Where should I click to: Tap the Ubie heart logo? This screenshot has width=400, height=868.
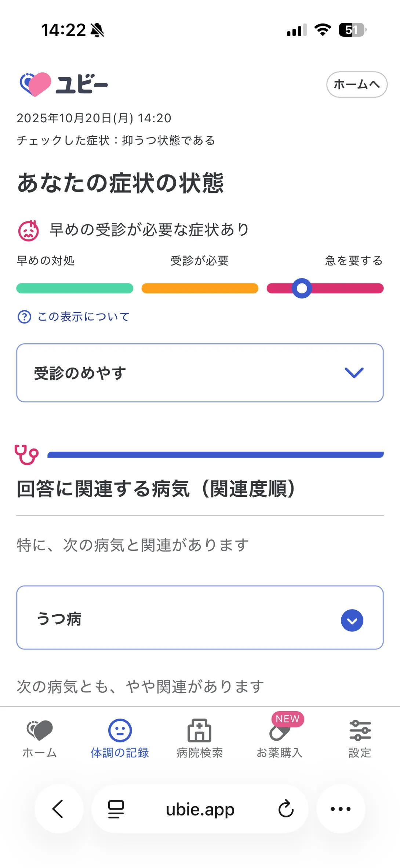coord(35,84)
